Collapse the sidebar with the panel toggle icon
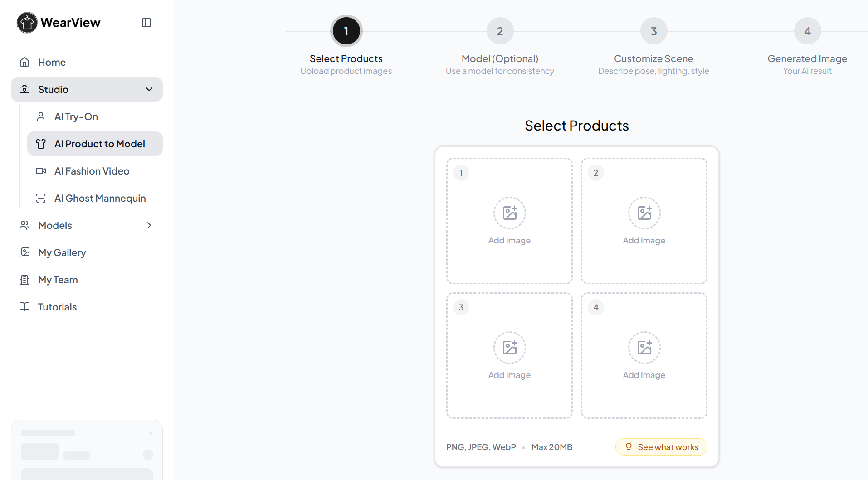868x480 pixels. [x=146, y=23]
